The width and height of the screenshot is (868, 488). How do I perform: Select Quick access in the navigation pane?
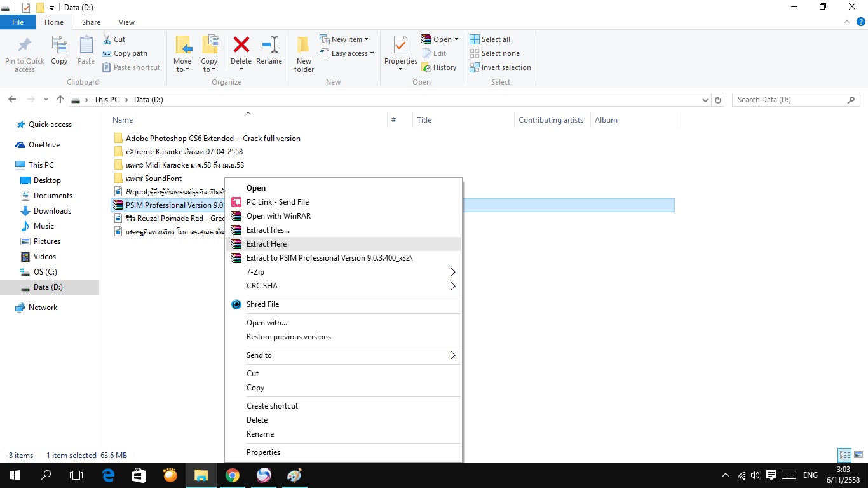click(50, 125)
